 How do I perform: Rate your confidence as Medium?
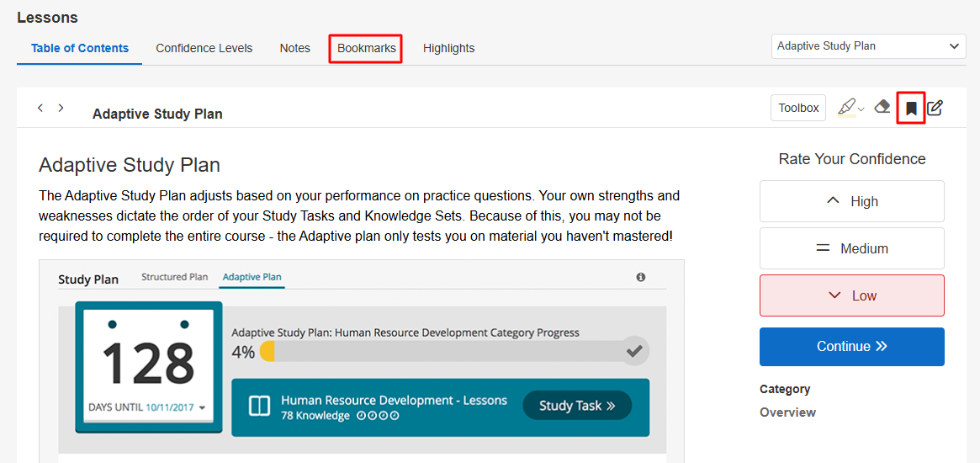(x=851, y=248)
